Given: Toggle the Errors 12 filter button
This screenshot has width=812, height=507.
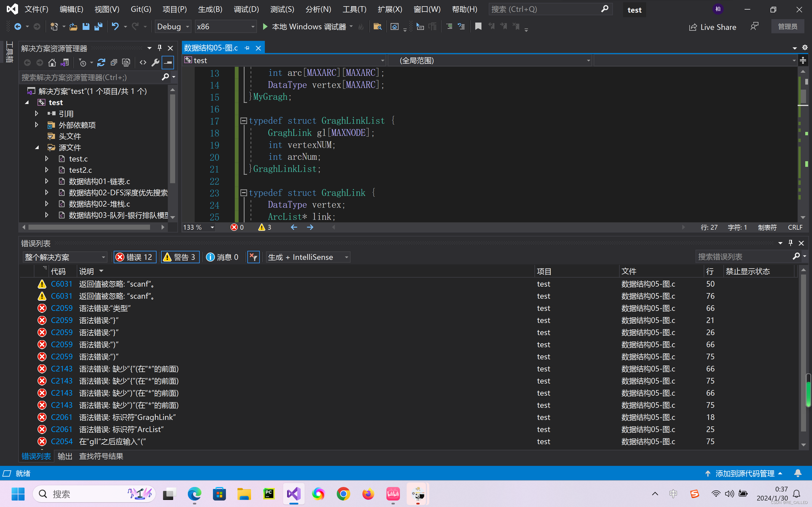Looking at the screenshot, I should (x=135, y=257).
